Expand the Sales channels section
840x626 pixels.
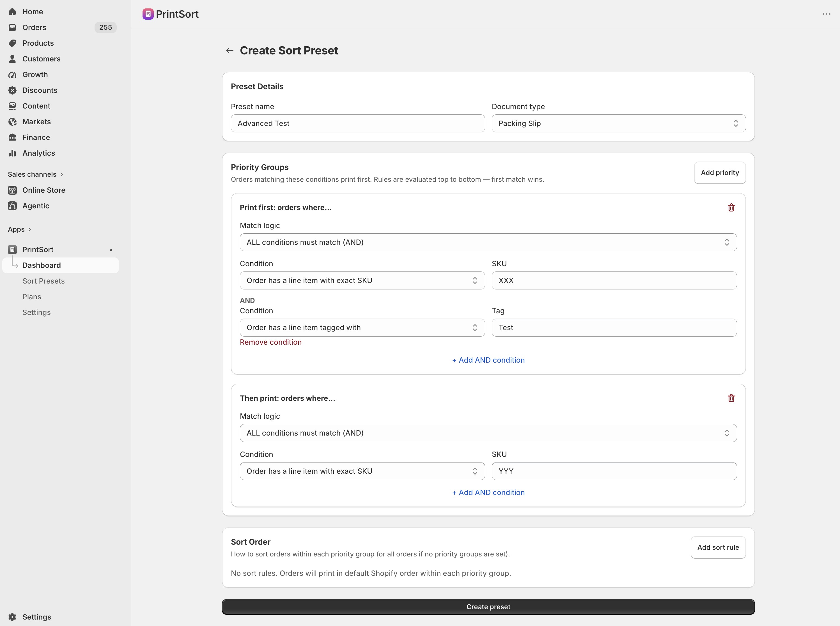tap(36, 174)
